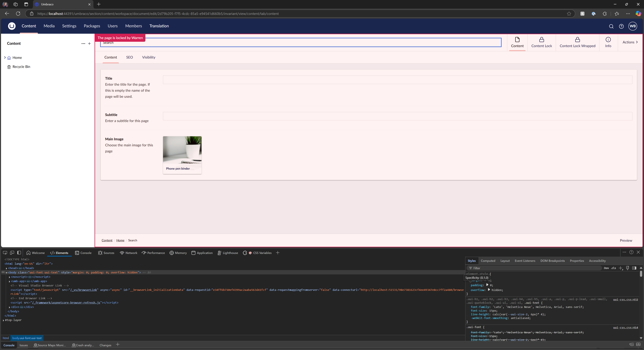Click the new style rule plus icon
This screenshot has width=644, height=350.
point(621,268)
